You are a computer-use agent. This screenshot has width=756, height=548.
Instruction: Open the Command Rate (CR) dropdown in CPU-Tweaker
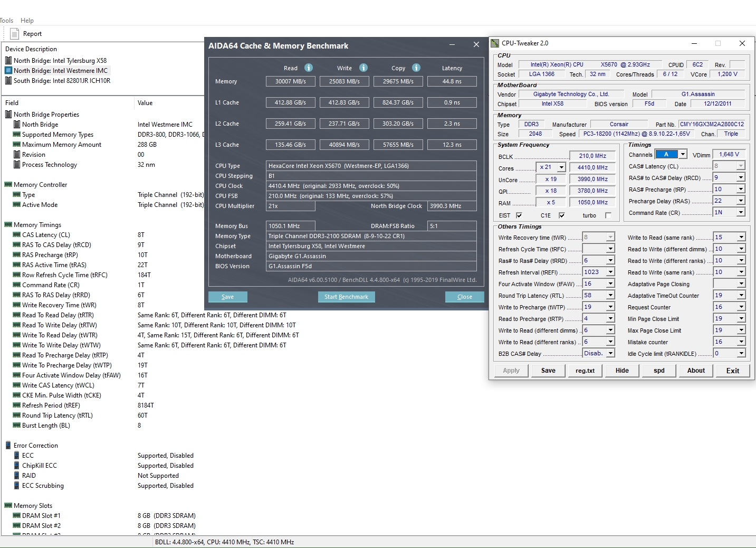(x=741, y=212)
